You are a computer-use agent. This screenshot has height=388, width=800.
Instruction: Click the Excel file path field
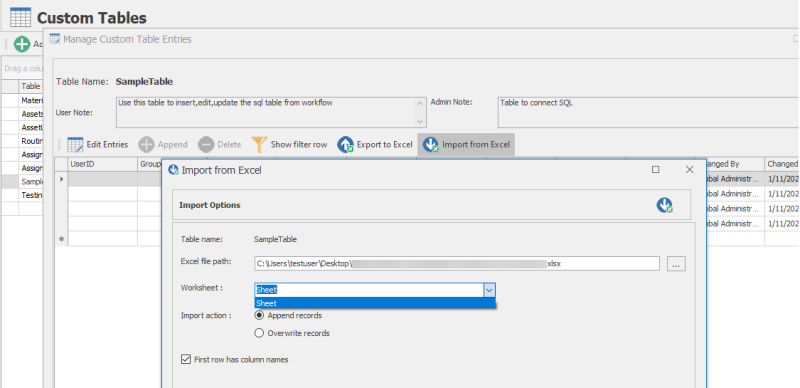pos(457,263)
